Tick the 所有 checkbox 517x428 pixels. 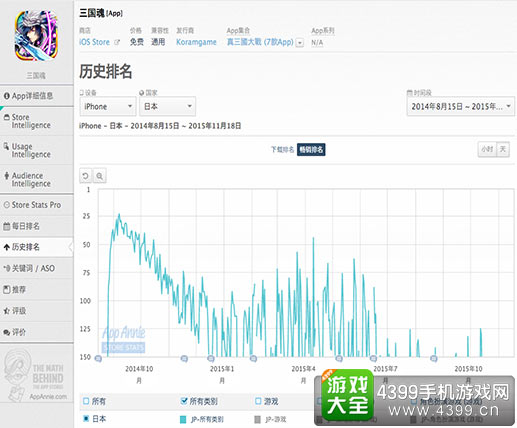click(86, 401)
